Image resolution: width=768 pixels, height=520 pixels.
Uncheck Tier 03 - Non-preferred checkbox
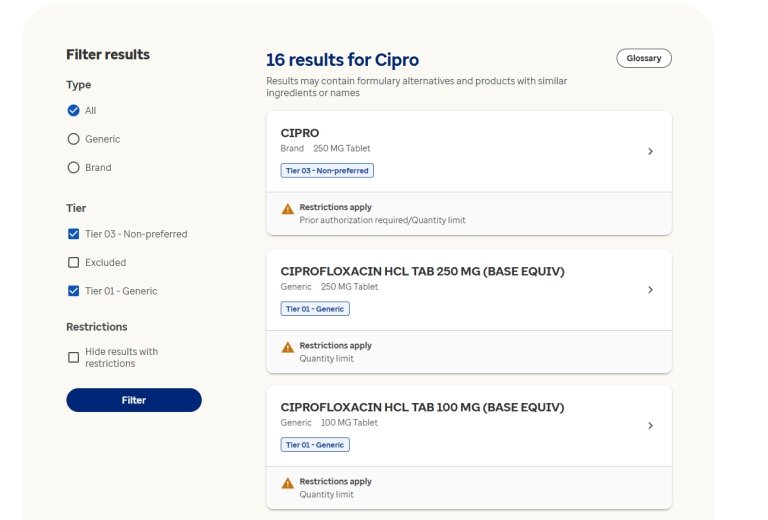pyautogui.click(x=73, y=234)
